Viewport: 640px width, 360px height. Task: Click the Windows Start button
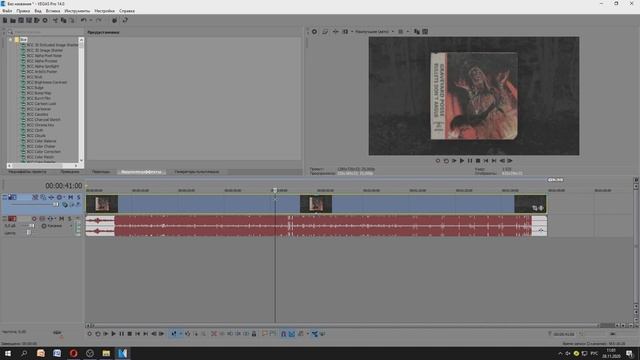7,353
